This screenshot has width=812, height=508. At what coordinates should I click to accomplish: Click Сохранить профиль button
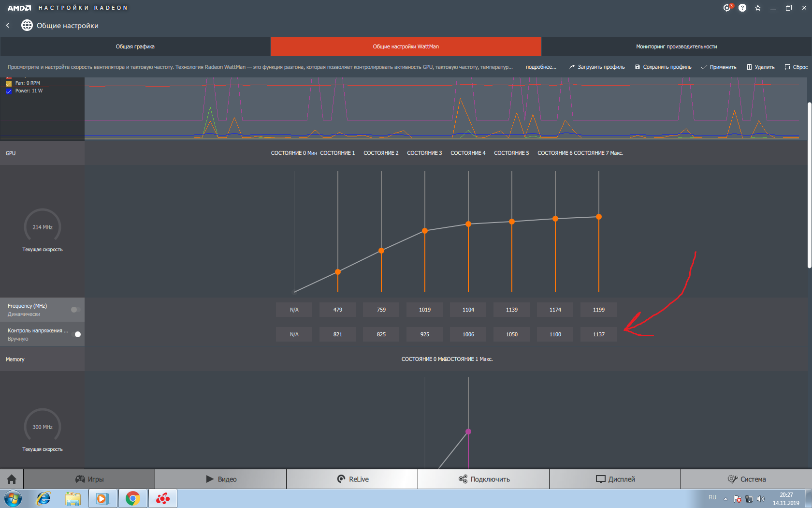663,67
